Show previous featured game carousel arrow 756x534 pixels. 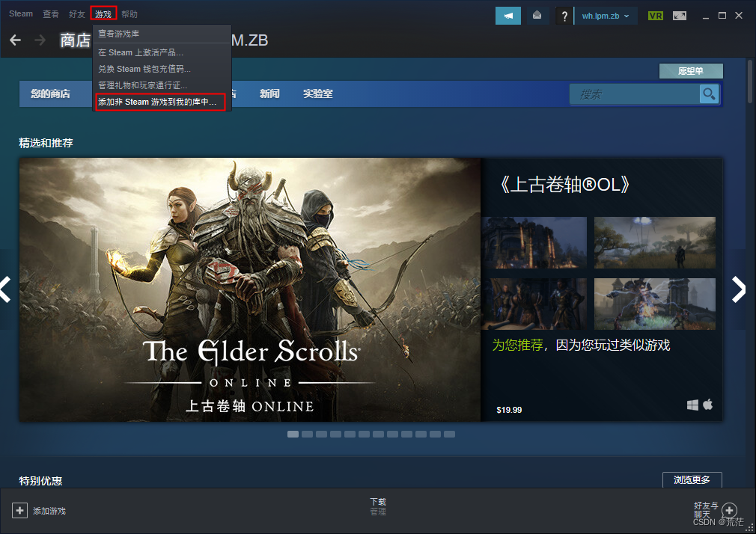click(x=6, y=289)
